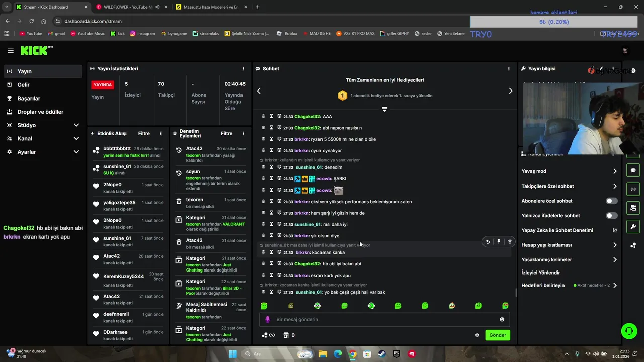Show the next gift leaderboard slide
Image resolution: width=644 pixels, height=362 pixels.
tap(510, 91)
